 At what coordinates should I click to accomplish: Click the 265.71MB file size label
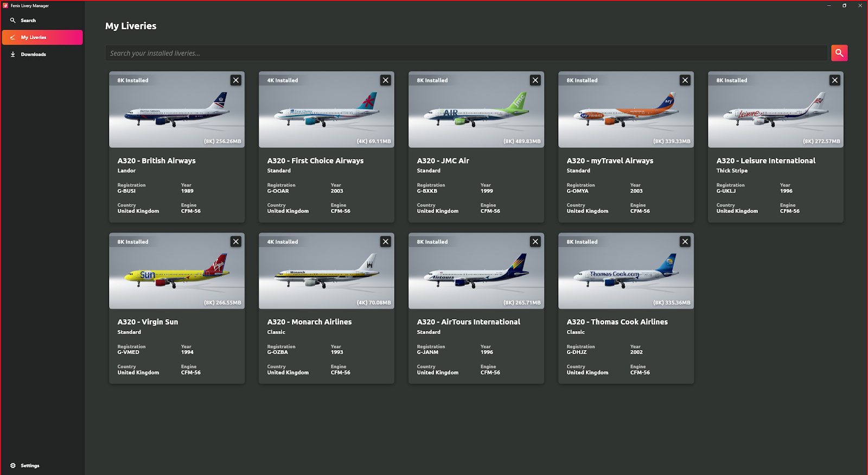point(522,303)
